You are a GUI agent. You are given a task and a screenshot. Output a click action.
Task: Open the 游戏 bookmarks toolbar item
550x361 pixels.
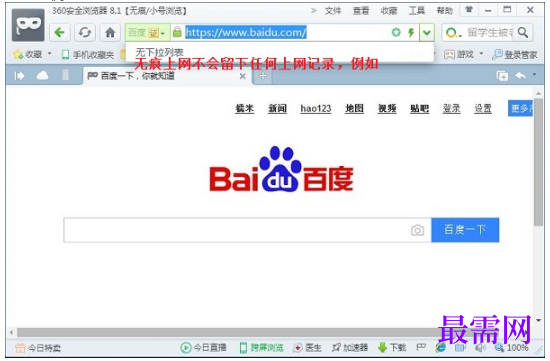pos(459,54)
